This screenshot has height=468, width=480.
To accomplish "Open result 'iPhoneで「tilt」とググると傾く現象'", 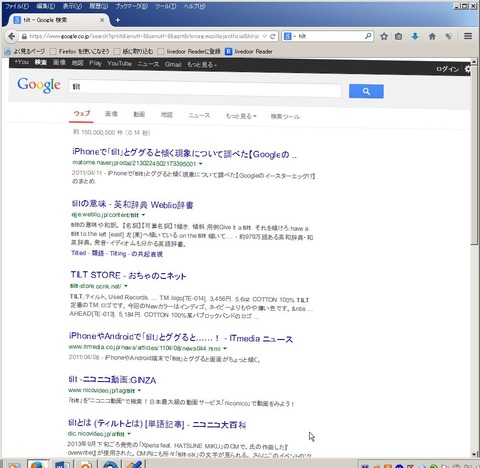I will [x=184, y=153].
